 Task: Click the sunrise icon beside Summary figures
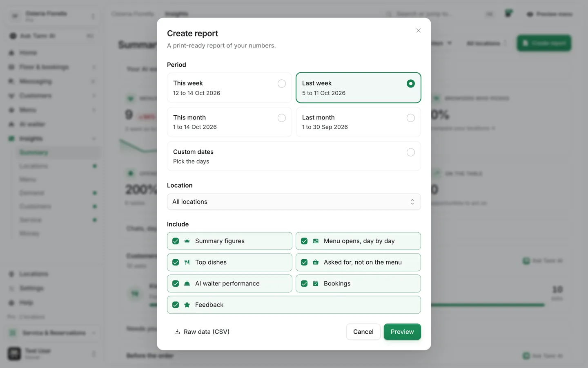[187, 241]
